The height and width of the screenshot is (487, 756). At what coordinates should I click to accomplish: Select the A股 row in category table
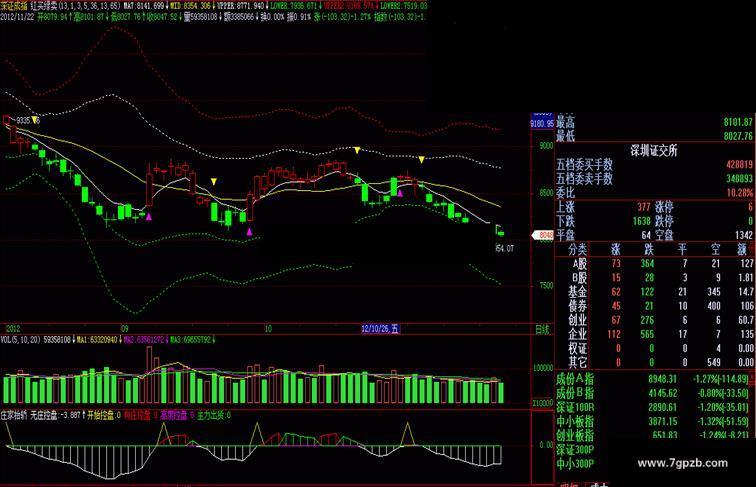pyautogui.click(x=655, y=264)
